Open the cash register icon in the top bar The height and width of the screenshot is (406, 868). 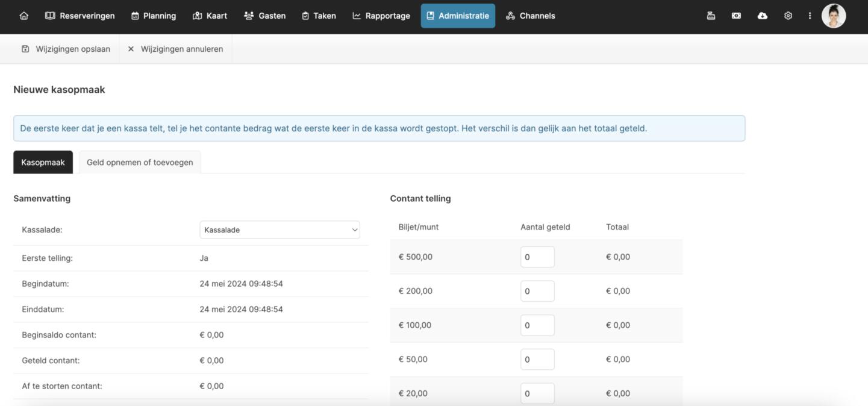coord(711,16)
